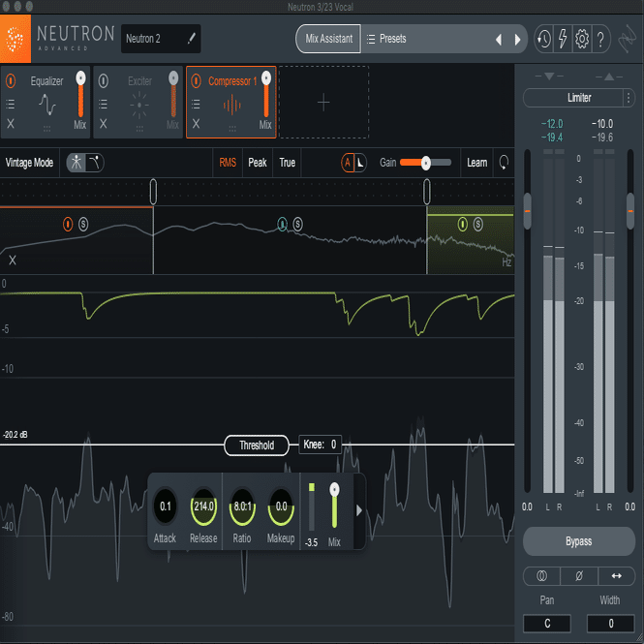This screenshot has width=644, height=644.
Task: Enable auto gain A button
Action: click(x=348, y=163)
